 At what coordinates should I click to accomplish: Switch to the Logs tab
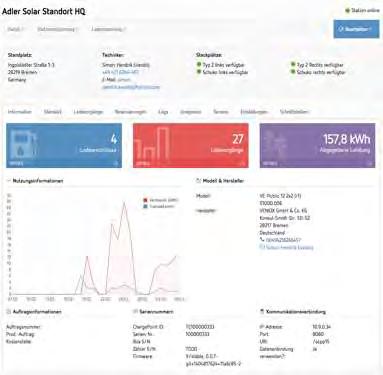pyautogui.click(x=163, y=112)
